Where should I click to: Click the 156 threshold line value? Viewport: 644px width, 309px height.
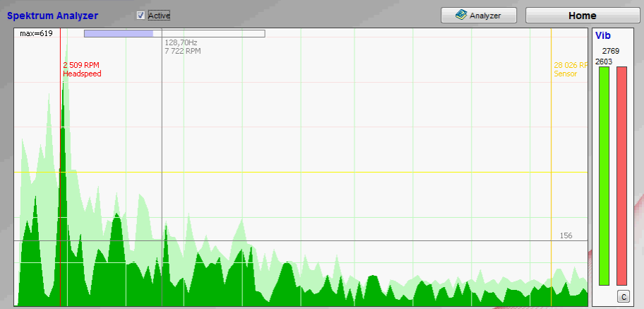click(x=566, y=235)
